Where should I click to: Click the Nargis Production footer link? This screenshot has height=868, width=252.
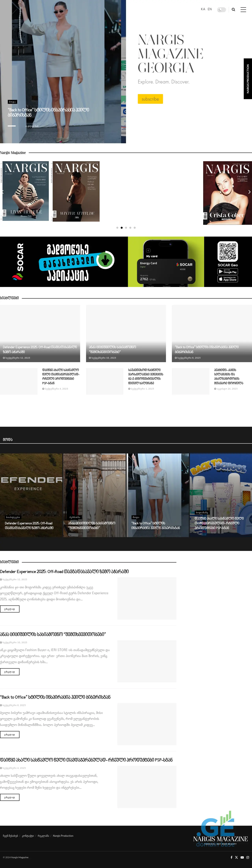63,836
